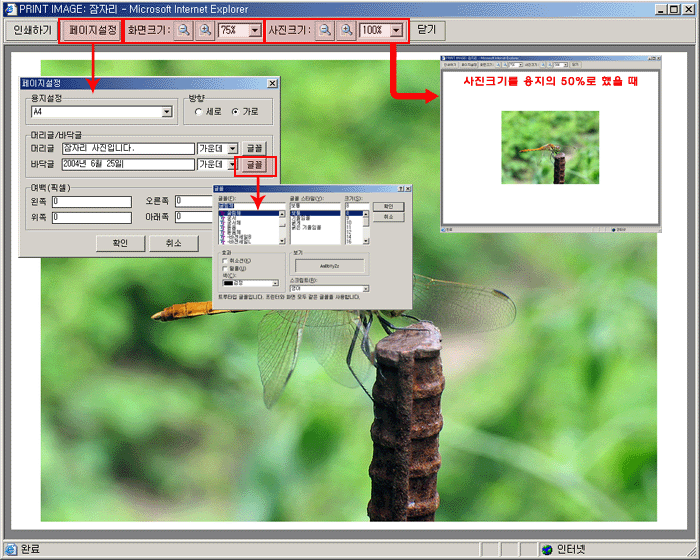Zoom out the photo size (사진크기)
This screenshot has width=700, height=560.
pyautogui.click(x=325, y=31)
